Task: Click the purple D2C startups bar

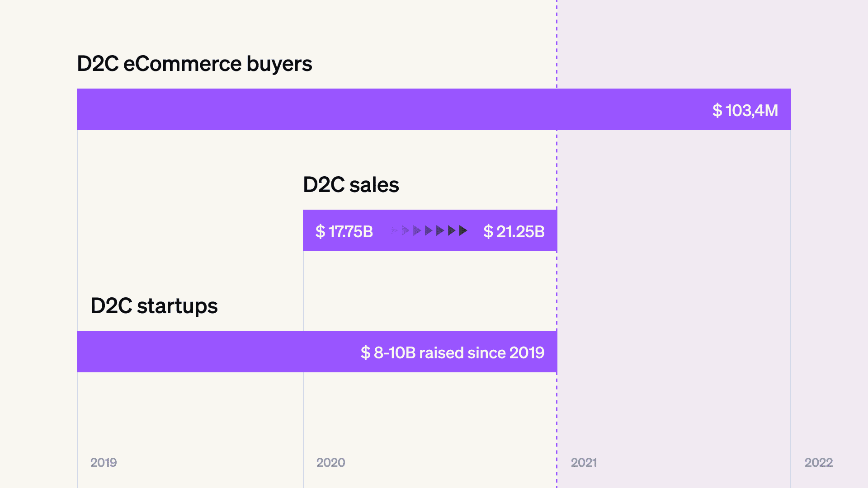Action: tap(317, 352)
